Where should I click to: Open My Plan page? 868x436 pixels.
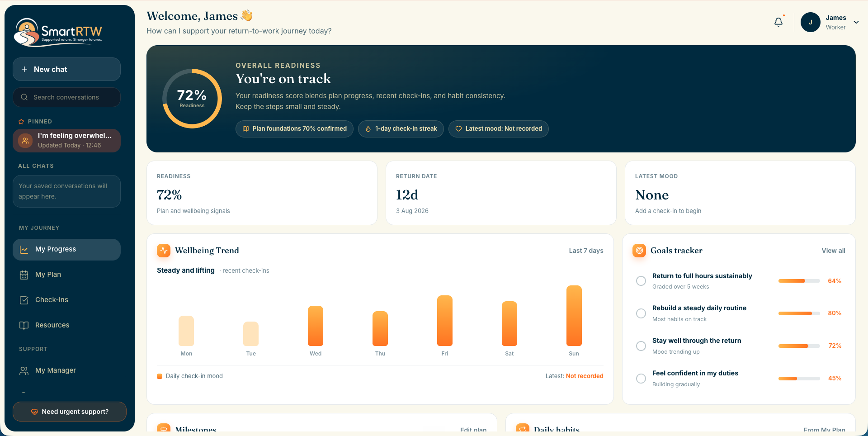pyautogui.click(x=66, y=275)
